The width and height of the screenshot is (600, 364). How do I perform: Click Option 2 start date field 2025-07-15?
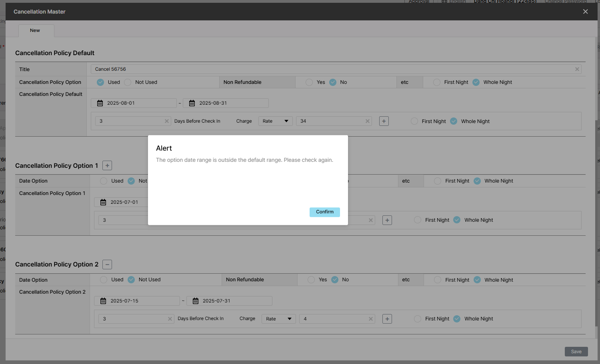137,301
